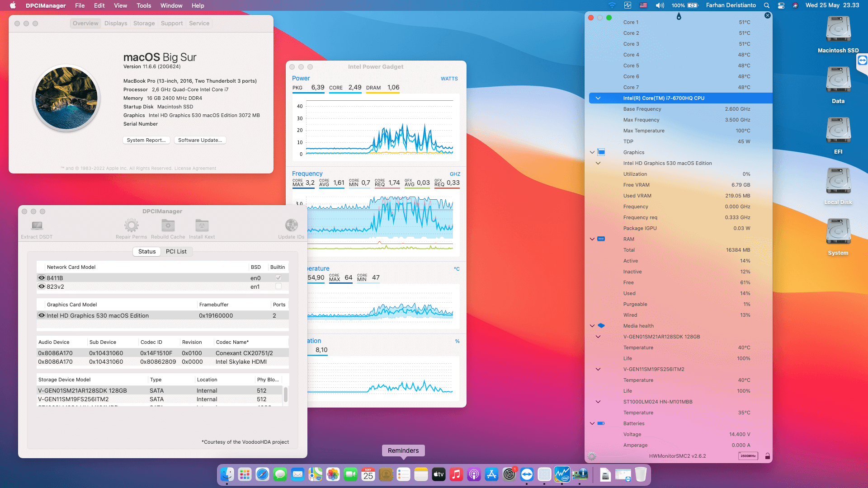Viewport: 868px width, 488px height.
Task: Toggle the eye icon for 8411B
Action: click(x=42, y=278)
